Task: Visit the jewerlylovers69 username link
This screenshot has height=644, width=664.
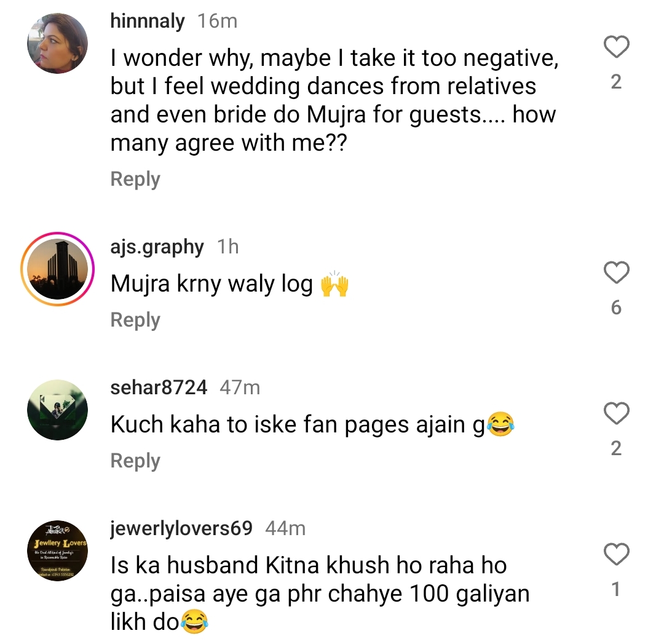Action: (x=181, y=528)
